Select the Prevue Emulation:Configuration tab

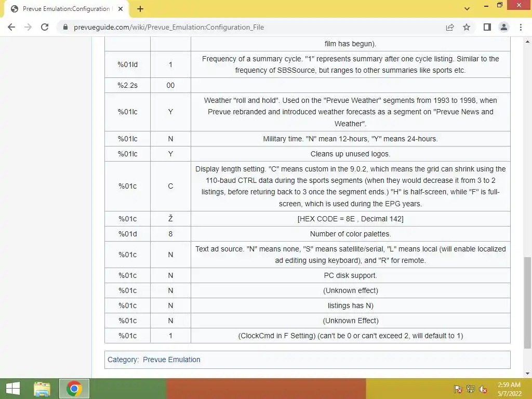[66, 9]
